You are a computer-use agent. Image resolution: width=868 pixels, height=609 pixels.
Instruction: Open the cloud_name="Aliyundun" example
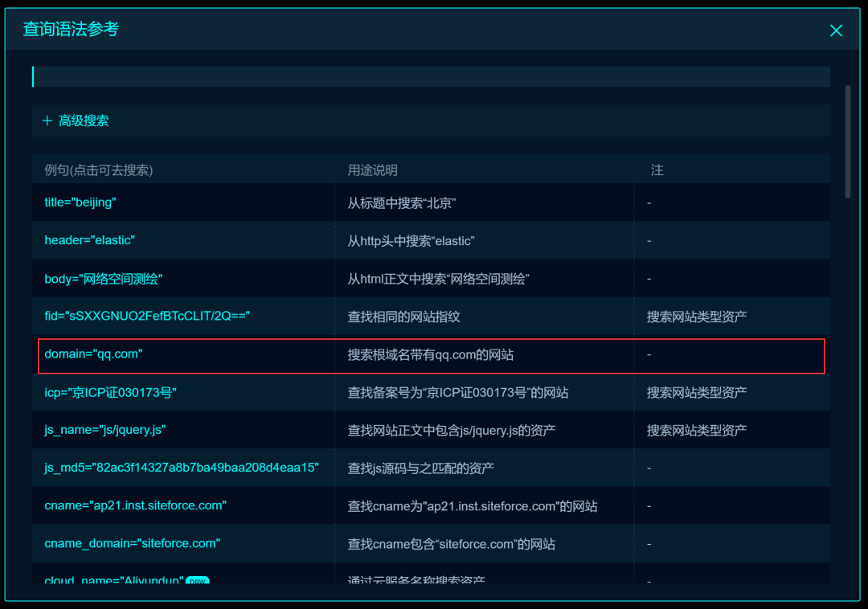point(114,579)
